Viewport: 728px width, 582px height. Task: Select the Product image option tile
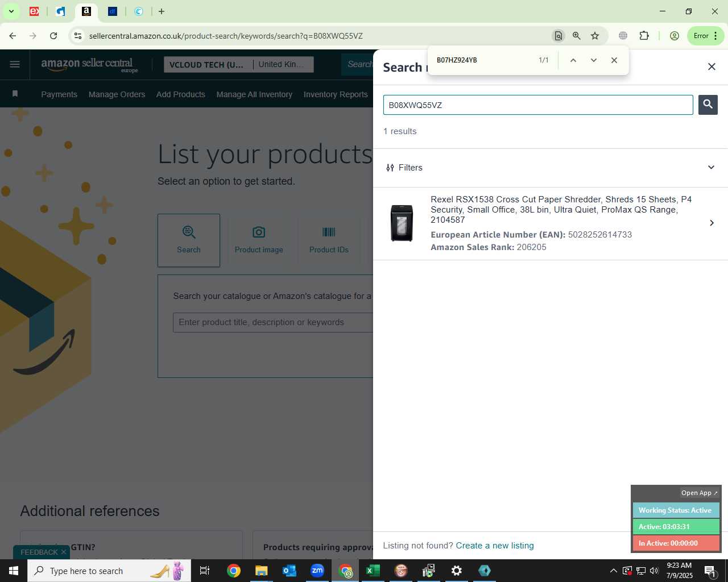pyautogui.click(x=259, y=240)
